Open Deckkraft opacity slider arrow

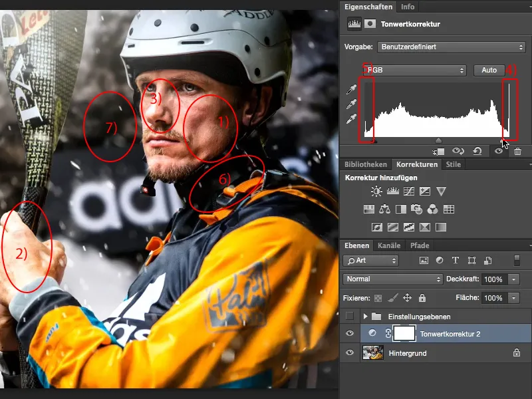(x=513, y=279)
